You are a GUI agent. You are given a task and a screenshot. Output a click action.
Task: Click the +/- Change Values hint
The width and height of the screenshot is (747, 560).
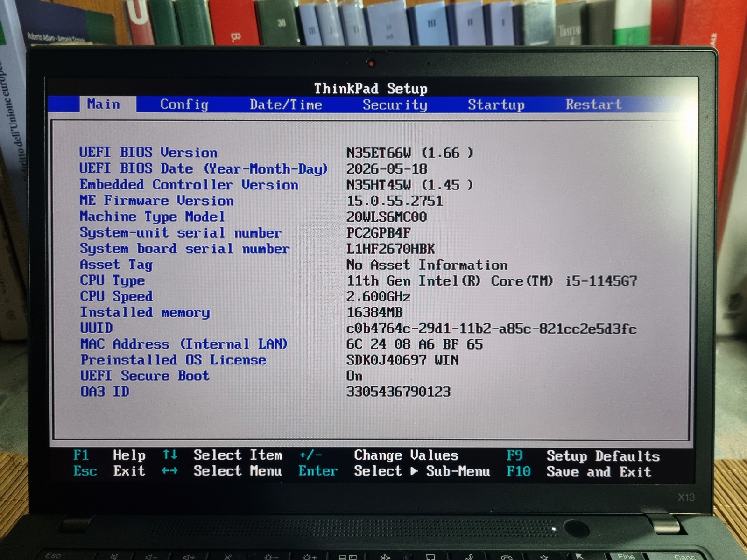click(379, 455)
